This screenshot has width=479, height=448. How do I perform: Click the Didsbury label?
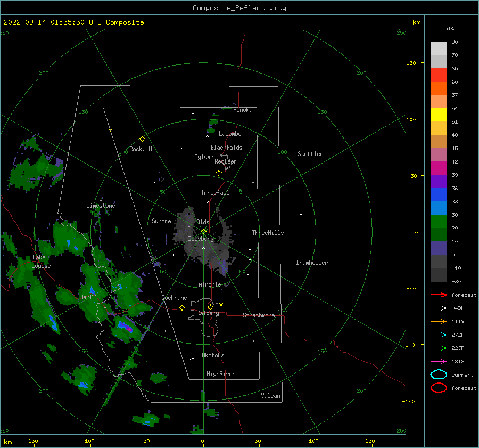[x=201, y=239]
